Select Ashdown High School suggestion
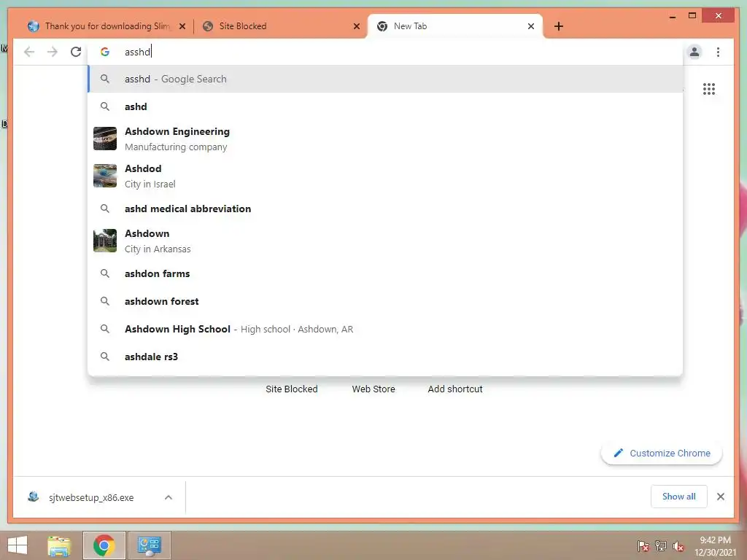747x560 pixels. [x=385, y=329]
